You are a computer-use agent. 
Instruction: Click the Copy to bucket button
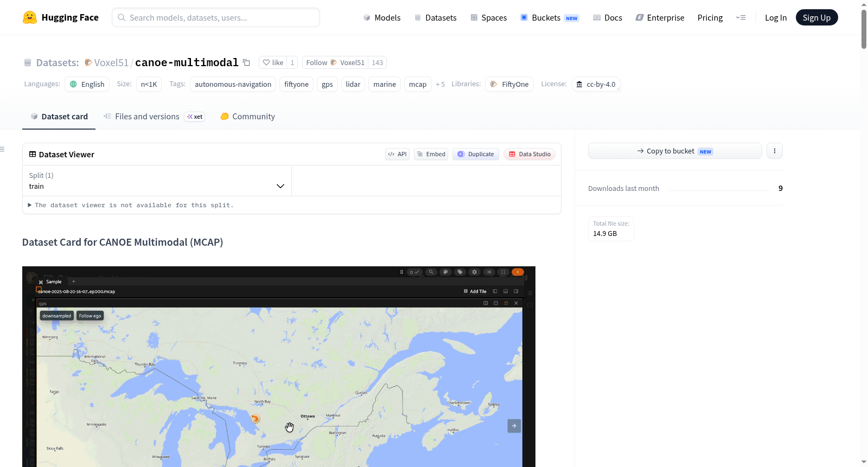click(x=675, y=151)
